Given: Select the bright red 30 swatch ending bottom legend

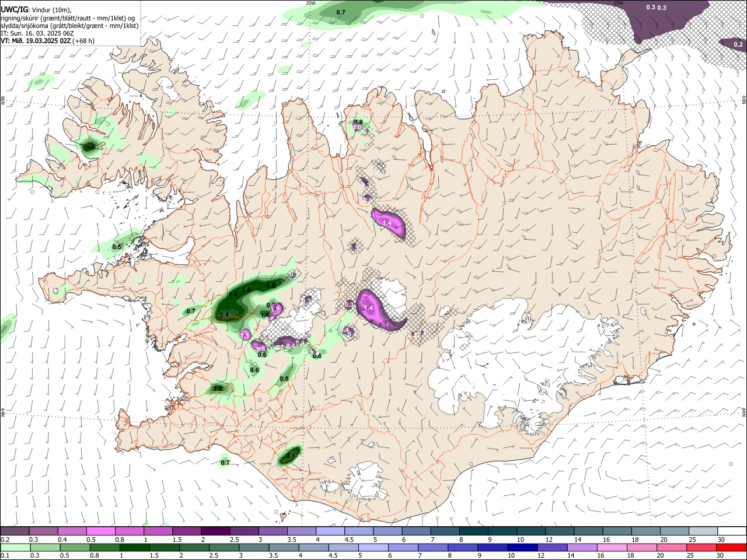Looking at the screenshot, I should pos(730,547).
